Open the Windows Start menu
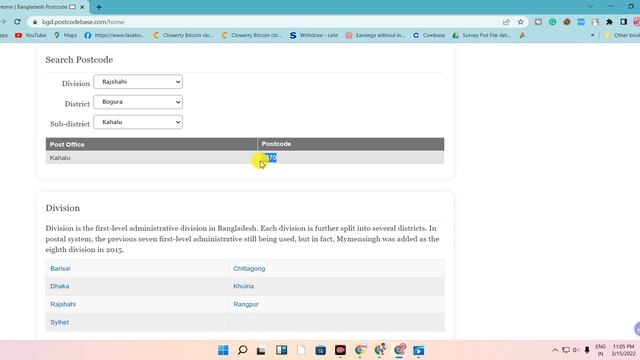Viewport: 640px width, 360px height. [x=223, y=350]
